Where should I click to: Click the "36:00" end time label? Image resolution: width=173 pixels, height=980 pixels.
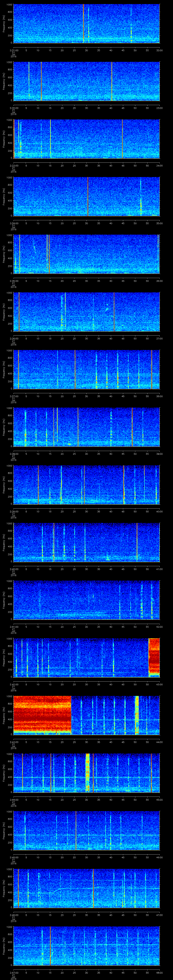click(159, 281)
